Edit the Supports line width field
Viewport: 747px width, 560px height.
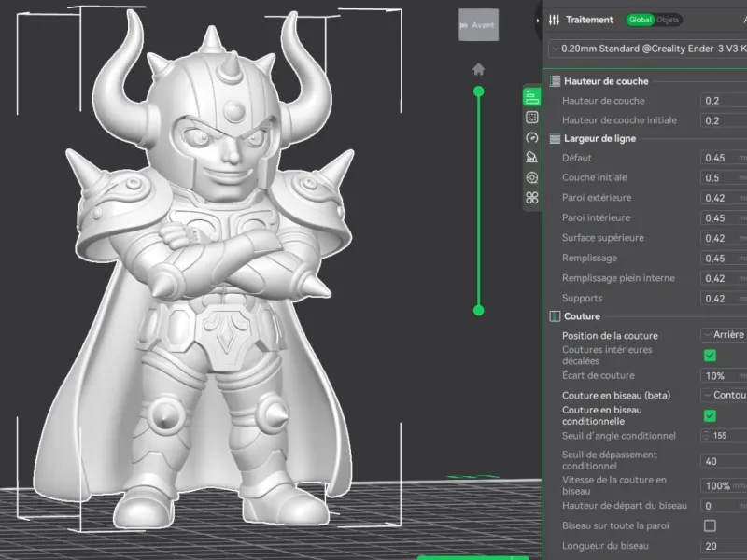tap(724, 299)
